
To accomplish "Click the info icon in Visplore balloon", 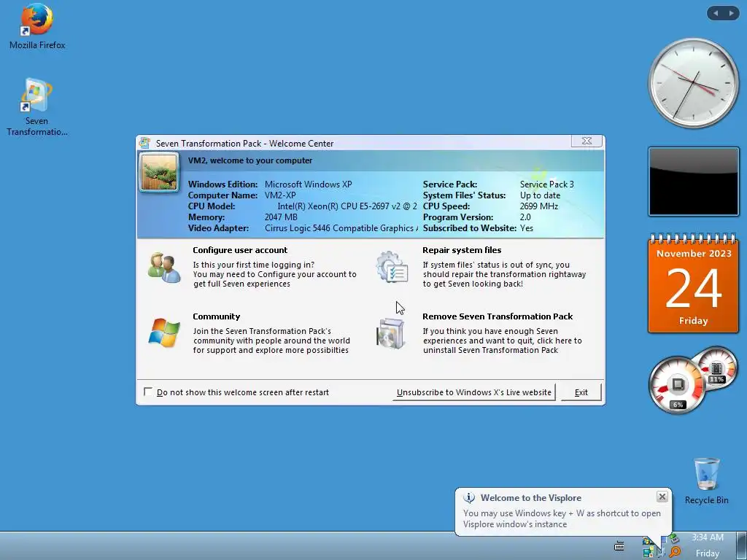I will click(x=469, y=497).
